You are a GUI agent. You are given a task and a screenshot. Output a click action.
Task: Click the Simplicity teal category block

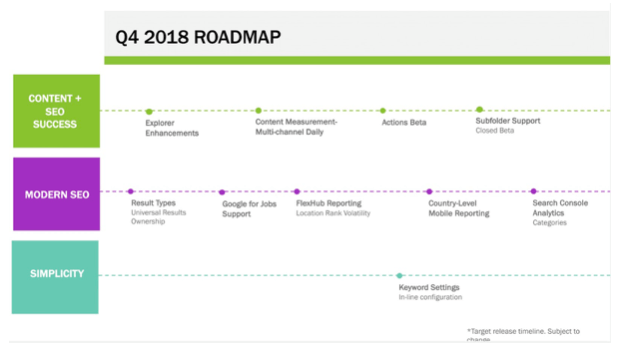(55, 277)
